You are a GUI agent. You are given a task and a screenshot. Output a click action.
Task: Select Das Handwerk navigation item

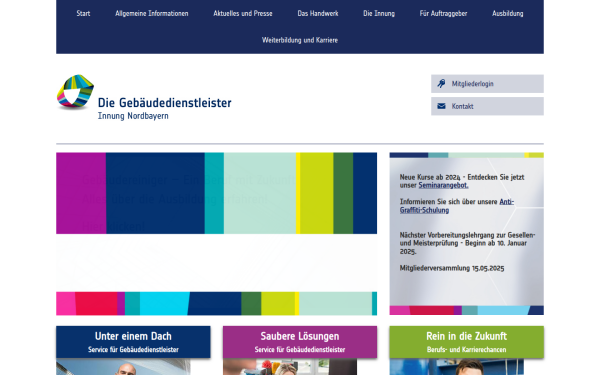point(318,13)
